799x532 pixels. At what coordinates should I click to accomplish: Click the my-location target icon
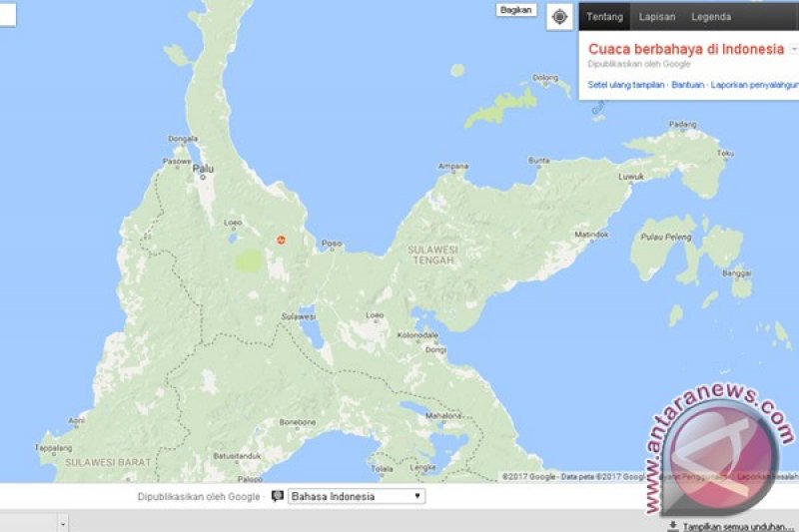(x=559, y=17)
